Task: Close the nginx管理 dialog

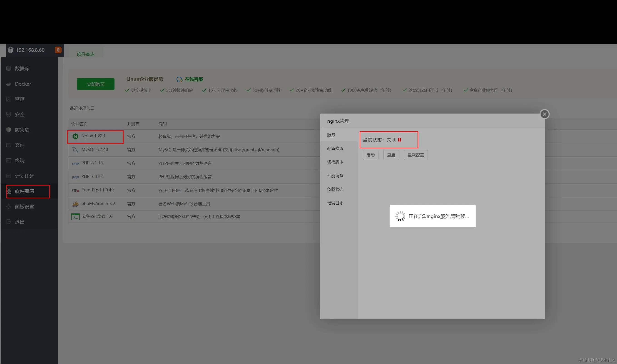Action: tap(544, 114)
